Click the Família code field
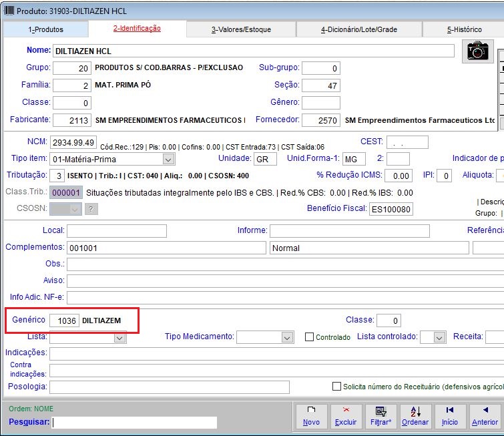The image size is (504, 436). [x=72, y=85]
